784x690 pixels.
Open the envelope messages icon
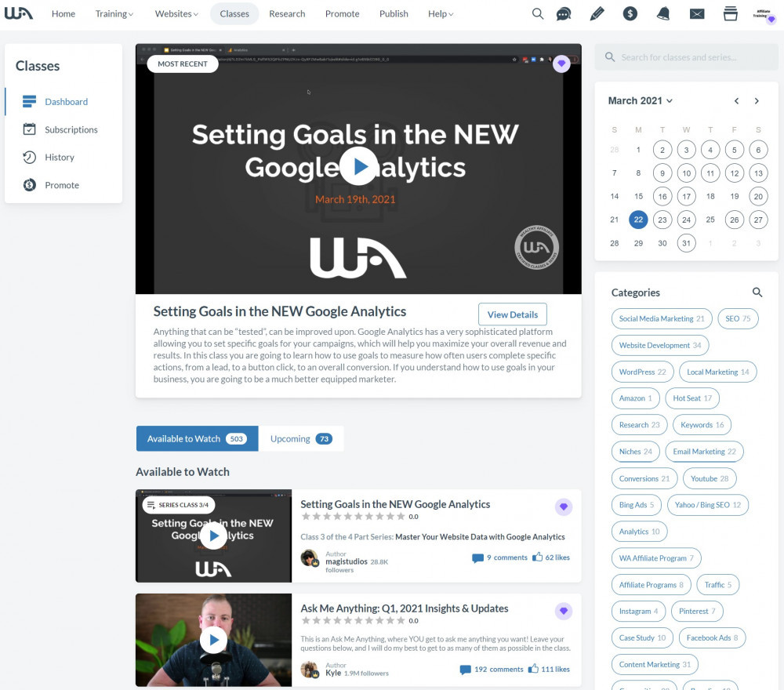697,14
